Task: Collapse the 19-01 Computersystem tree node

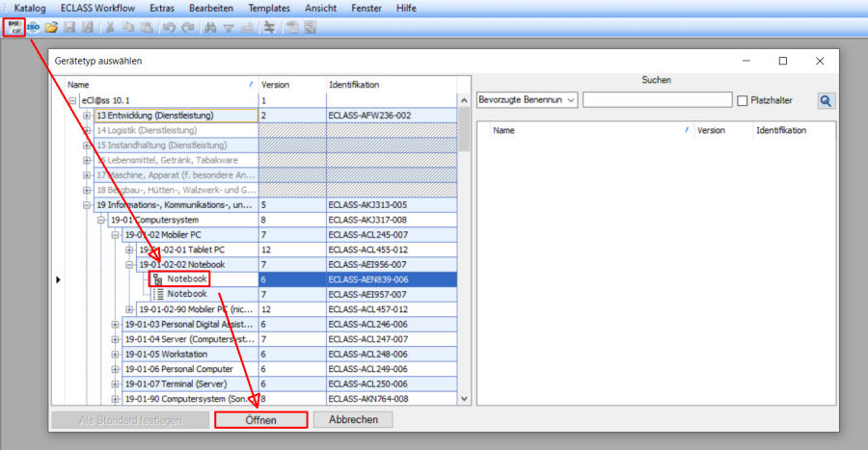Action: (101, 220)
